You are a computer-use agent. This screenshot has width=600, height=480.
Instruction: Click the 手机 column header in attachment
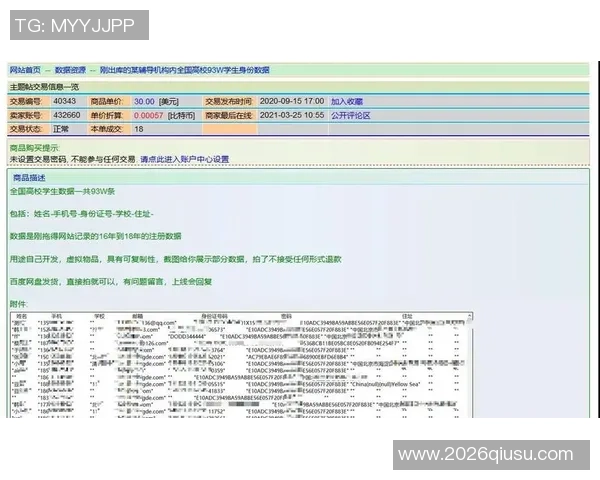click(x=56, y=317)
